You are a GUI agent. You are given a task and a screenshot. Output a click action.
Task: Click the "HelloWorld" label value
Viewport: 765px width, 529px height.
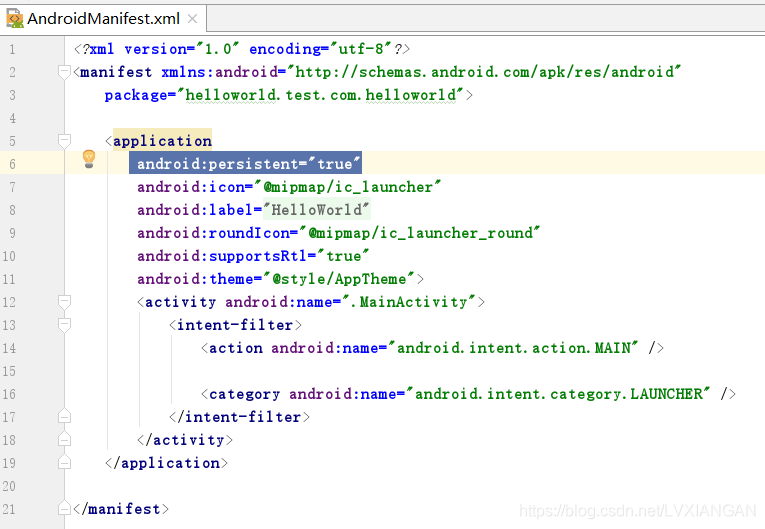[x=317, y=210]
